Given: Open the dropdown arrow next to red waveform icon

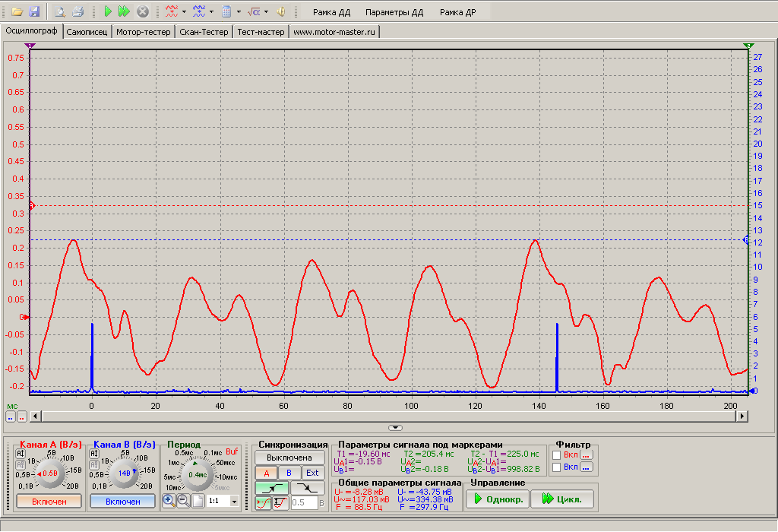Looking at the screenshot, I should tap(184, 11).
